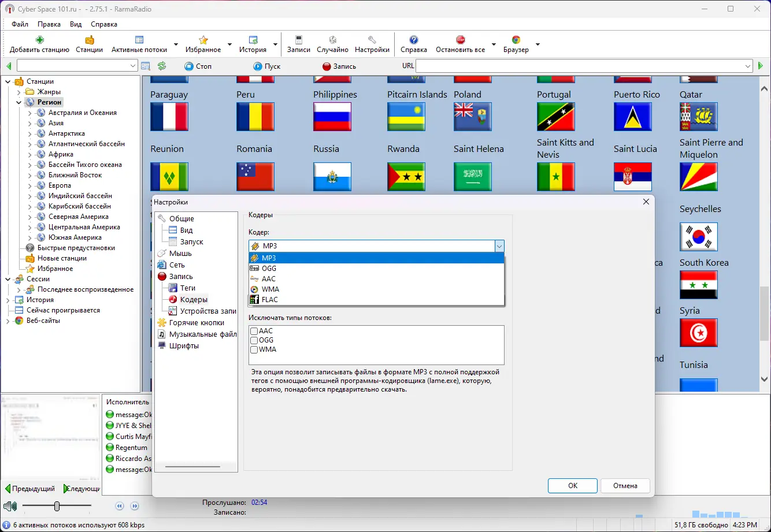771x532 pixels.
Task: Collapse the Кодер combo box arrow
Action: point(499,246)
